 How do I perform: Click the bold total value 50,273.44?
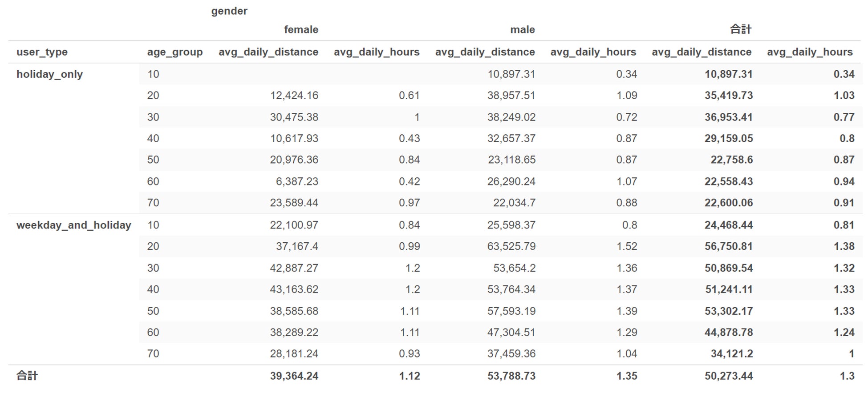click(x=728, y=376)
